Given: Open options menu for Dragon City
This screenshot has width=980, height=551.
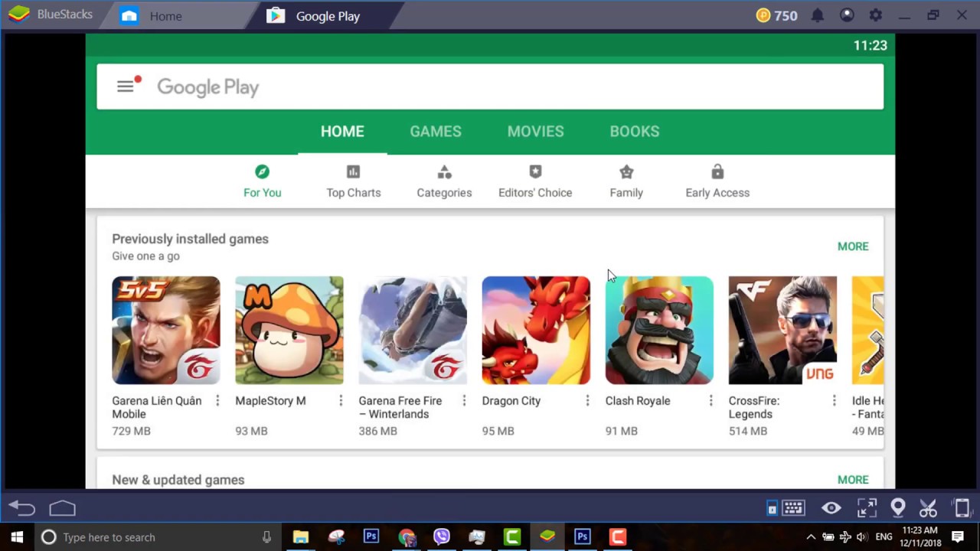Looking at the screenshot, I should tap(587, 400).
